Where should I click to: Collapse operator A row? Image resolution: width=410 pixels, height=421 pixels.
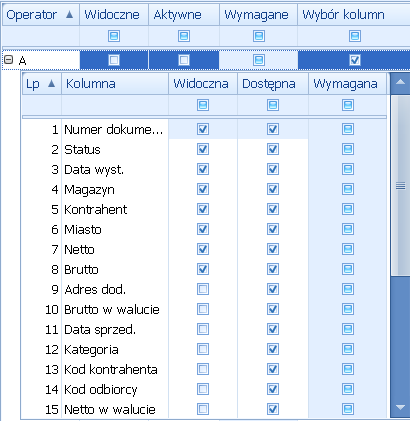[x=9, y=60]
